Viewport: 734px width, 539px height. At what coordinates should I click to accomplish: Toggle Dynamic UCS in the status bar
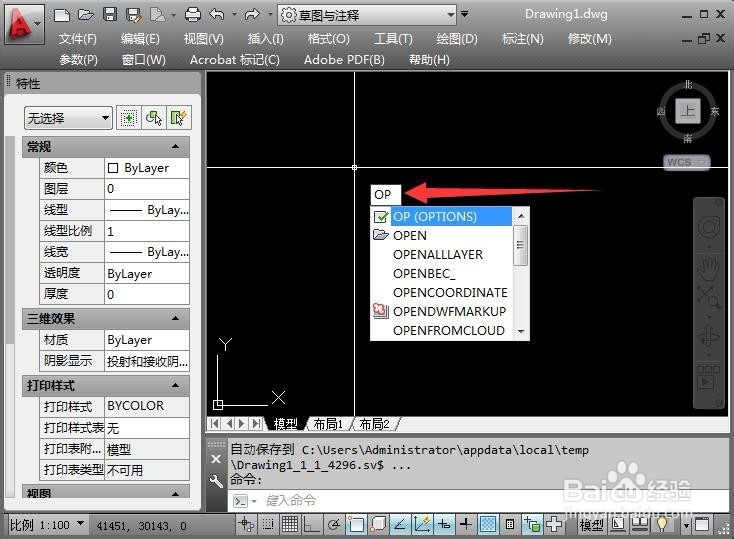pos(421,524)
